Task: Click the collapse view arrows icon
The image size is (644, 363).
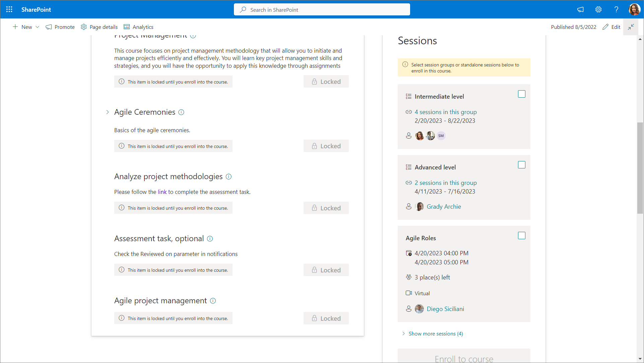Action: tap(631, 27)
